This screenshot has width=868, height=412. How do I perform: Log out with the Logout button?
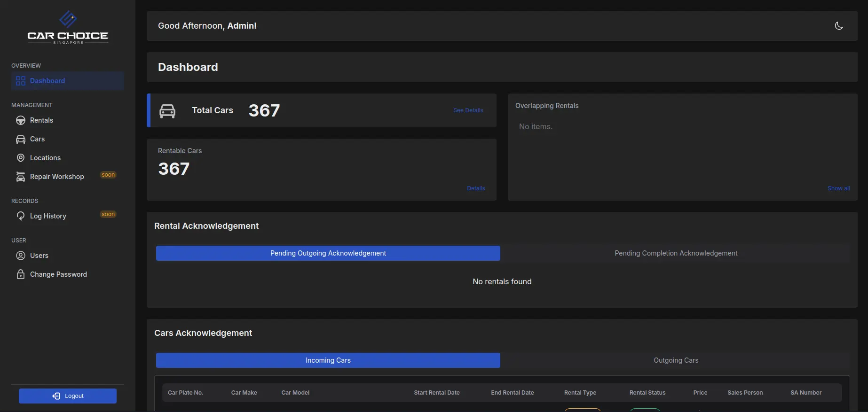click(68, 396)
